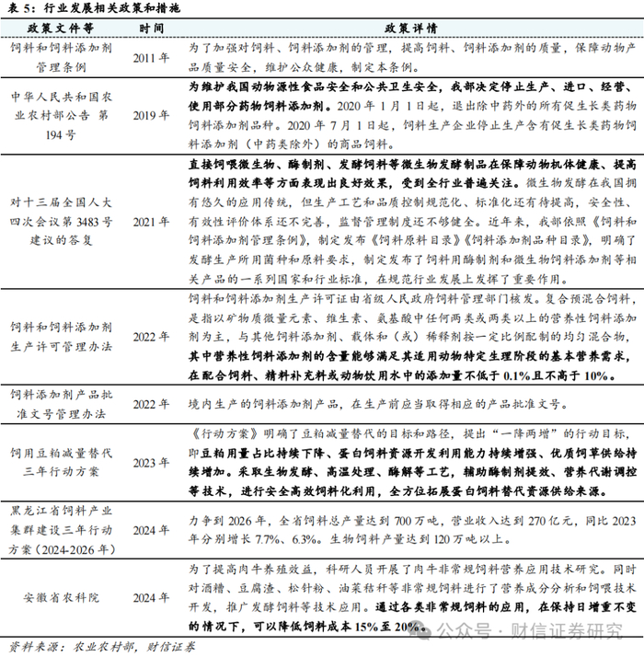Click the 政策文件等 column header
This screenshot has height=657, width=644.
[61, 29]
